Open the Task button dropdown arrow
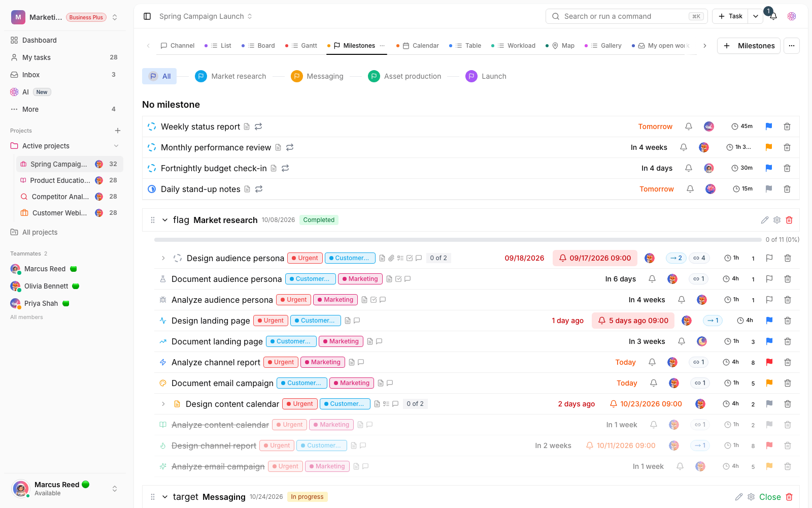Image resolution: width=812 pixels, height=508 pixels. 756,16
